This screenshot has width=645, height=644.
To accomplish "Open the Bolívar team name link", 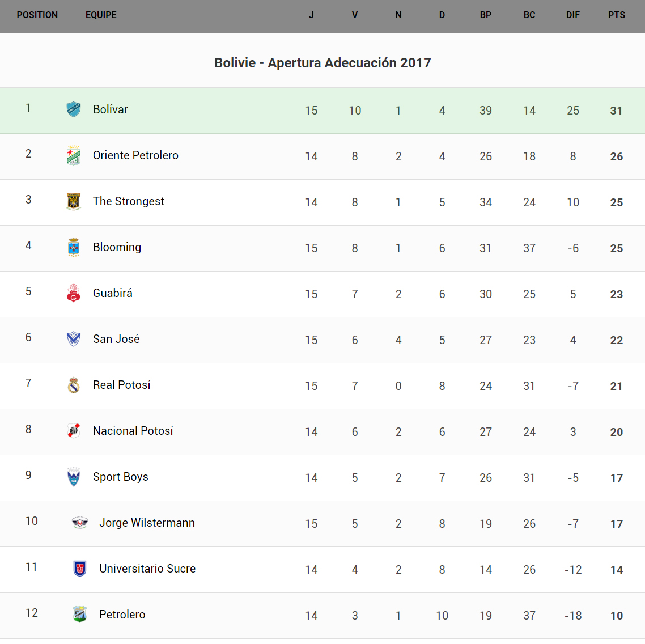I will tap(111, 109).
